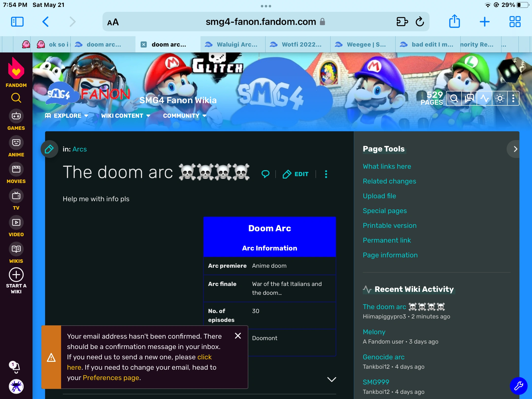532x399 pixels.
Task: Open wiki search from the header icons
Action: tap(454, 98)
